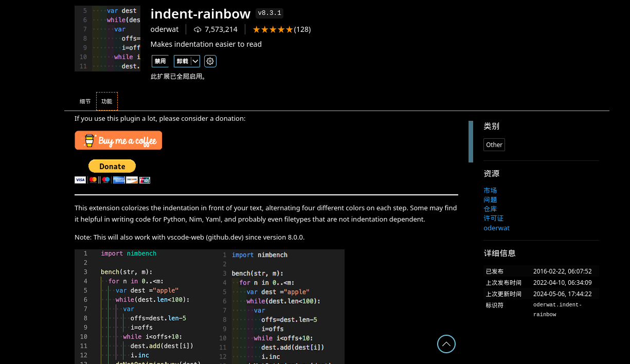The image size is (630, 364).
Task: Click the Mastercard payment icon
Action: tap(93, 180)
